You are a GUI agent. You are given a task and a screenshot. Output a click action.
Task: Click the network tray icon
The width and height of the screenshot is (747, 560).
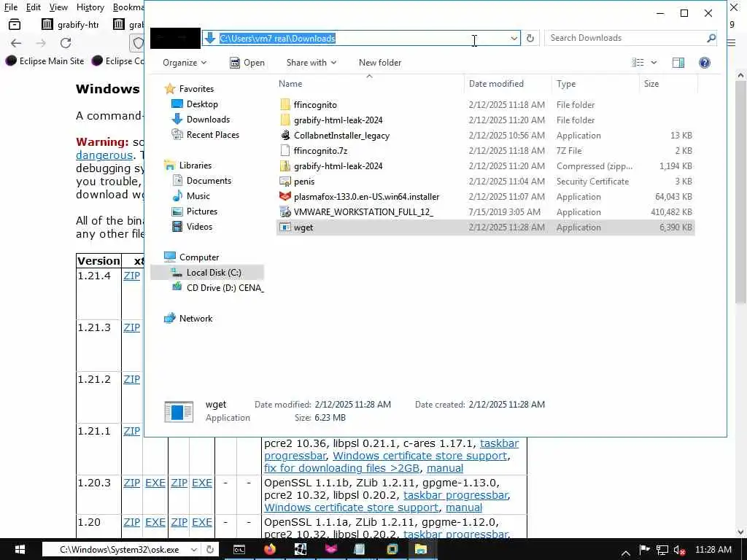coord(662,550)
